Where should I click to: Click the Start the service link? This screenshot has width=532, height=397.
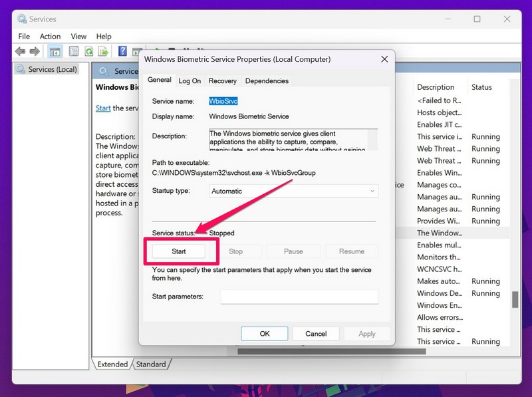point(102,108)
